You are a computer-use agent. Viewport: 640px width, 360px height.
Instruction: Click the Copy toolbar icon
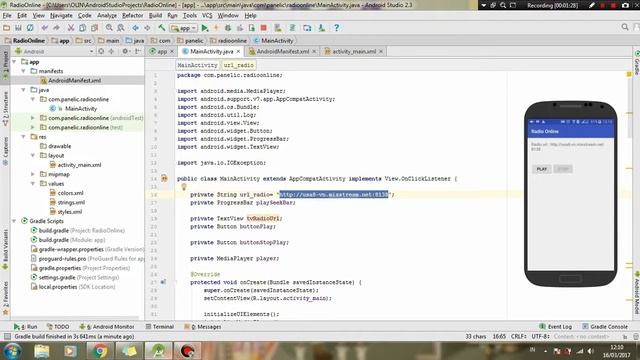pos(82,28)
